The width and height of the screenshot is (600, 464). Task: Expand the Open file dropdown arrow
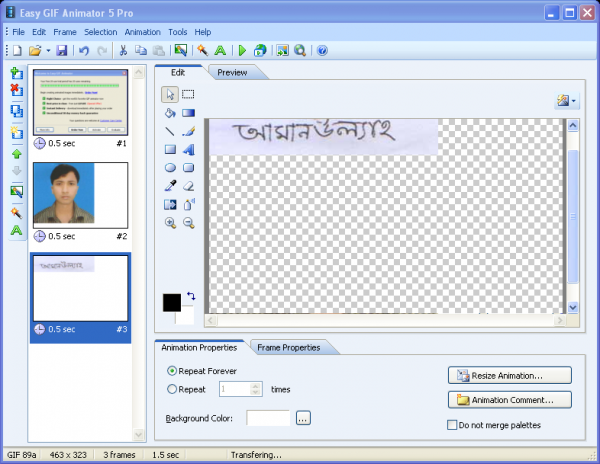click(x=48, y=50)
